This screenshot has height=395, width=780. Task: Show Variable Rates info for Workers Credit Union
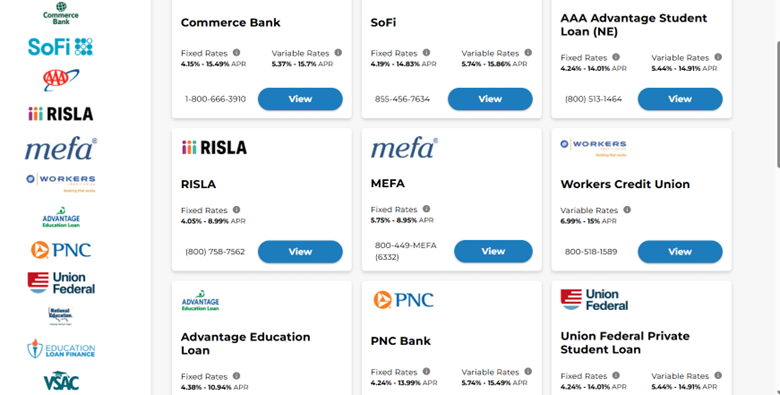[627, 210]
